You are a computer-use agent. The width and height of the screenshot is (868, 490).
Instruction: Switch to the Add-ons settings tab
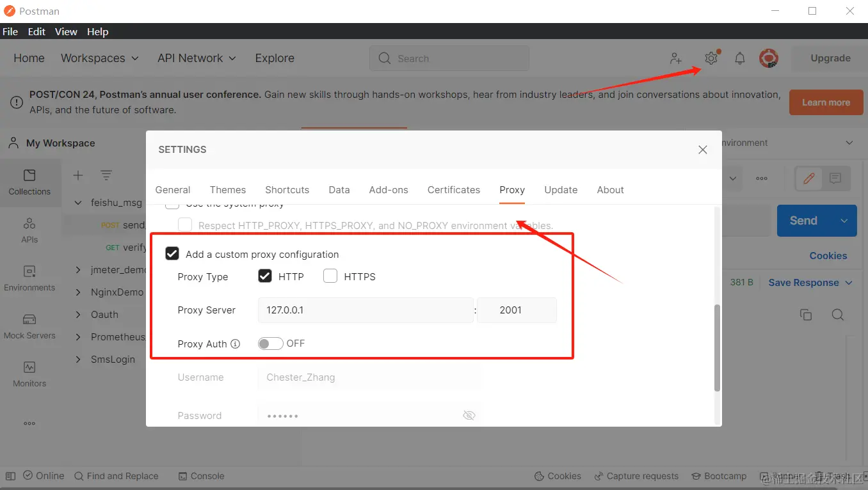coord(389,190)
